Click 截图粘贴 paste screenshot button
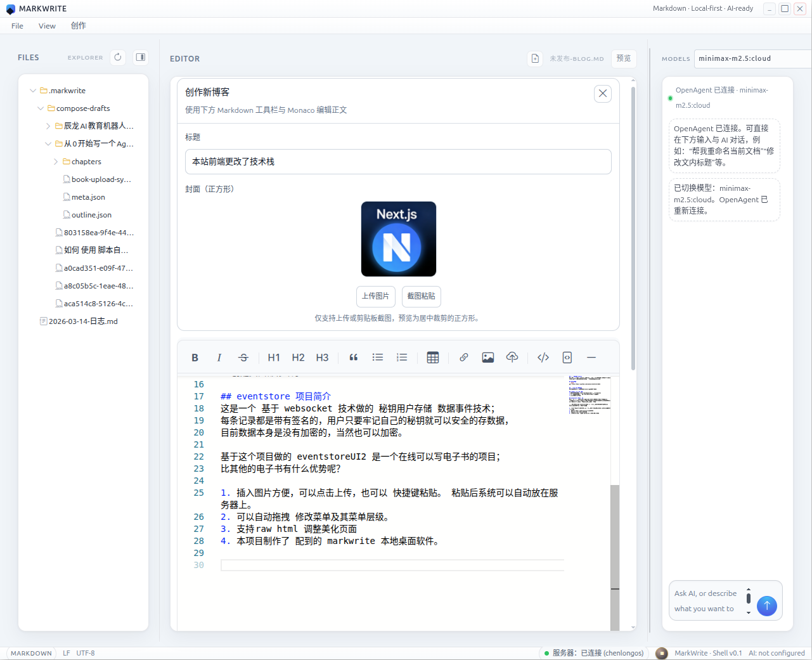 point(421,296)
